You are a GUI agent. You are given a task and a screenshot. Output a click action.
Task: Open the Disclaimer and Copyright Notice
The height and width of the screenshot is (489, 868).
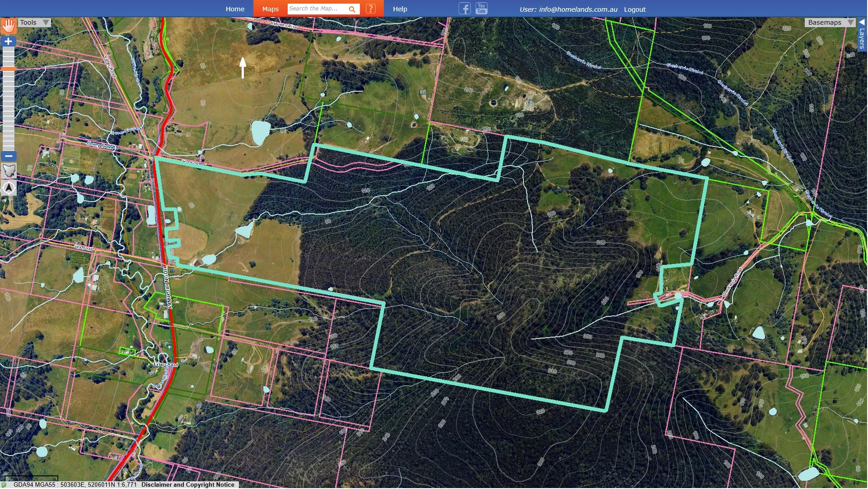coord(188,484)
